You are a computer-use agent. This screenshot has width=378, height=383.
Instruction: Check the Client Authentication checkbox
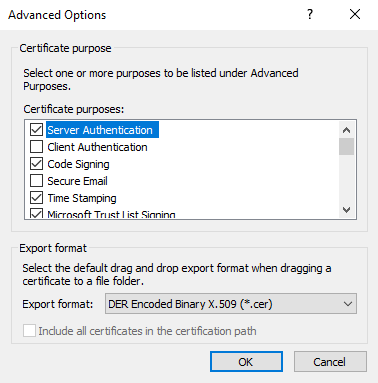click(36, 147)
